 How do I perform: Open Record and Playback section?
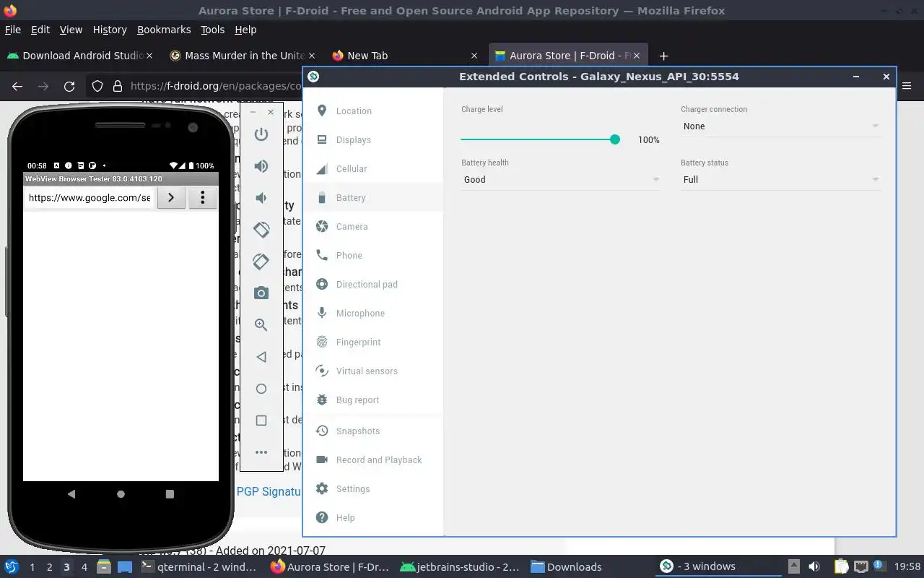372,460
